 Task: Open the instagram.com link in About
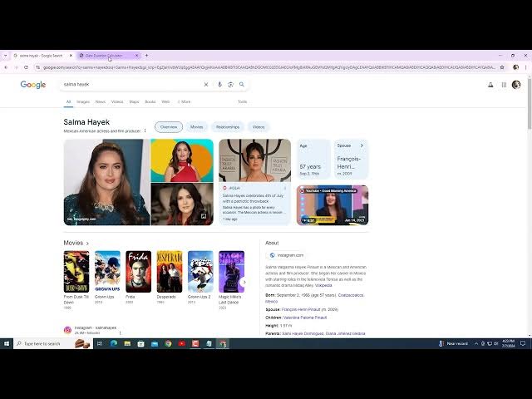pos(287,255)
